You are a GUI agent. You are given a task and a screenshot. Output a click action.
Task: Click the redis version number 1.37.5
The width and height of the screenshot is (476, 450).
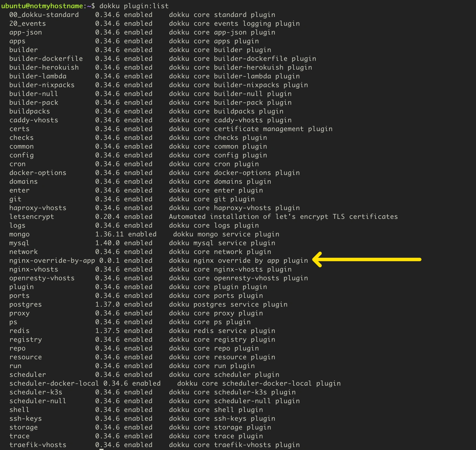click(107, 331)
